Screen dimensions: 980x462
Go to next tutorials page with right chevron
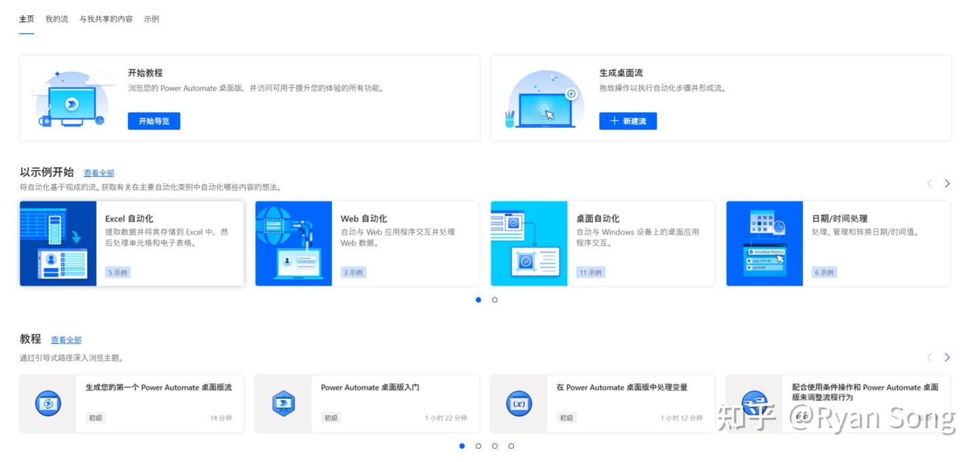click(x=947, y=357)
